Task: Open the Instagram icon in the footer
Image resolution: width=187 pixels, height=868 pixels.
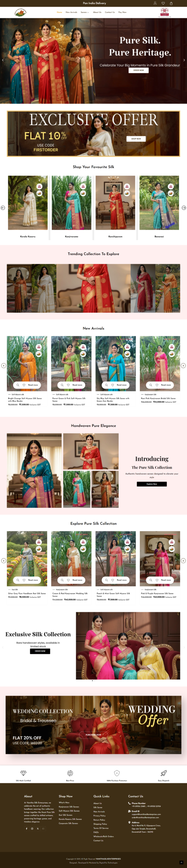Action: click(x=32, y=828)
